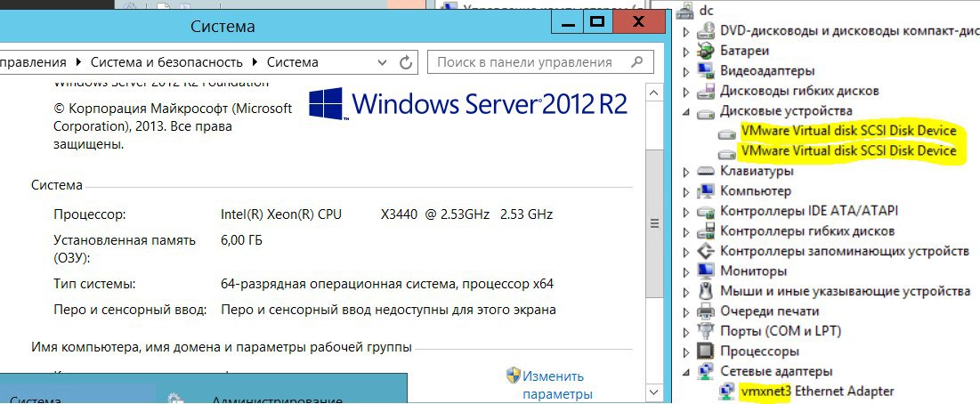Click the Порты (COM и LPT) icon
Screen dimensions: 980x404
(706, 331)
